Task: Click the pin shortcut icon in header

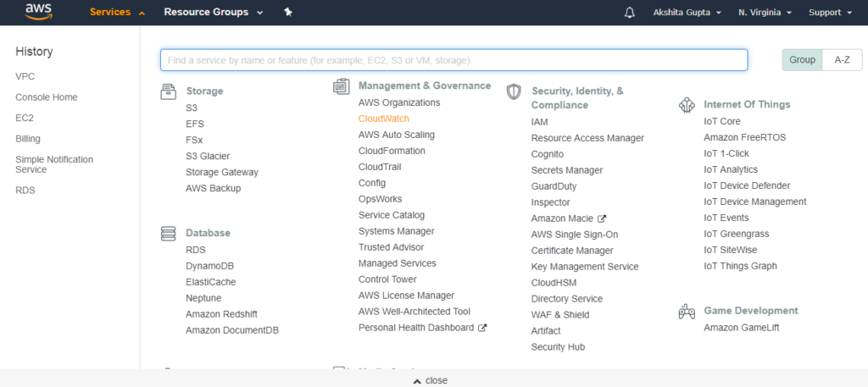Action: (x=288, y=12)
